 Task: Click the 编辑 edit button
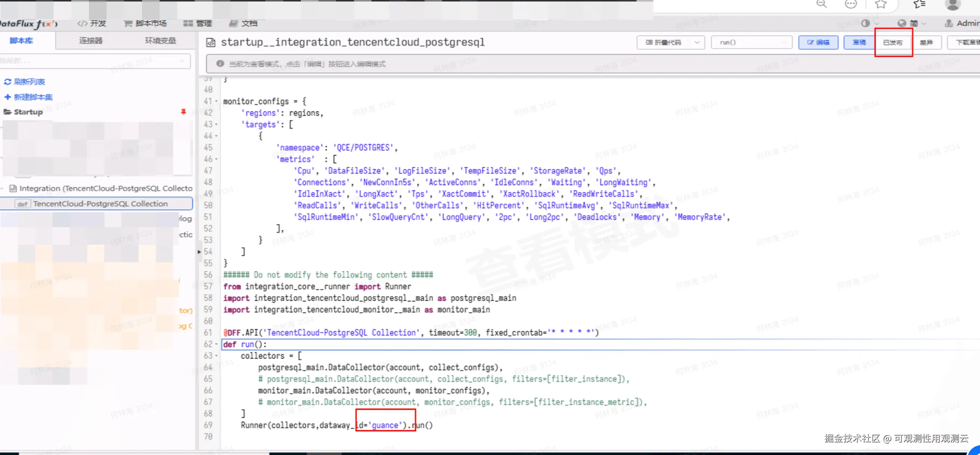click(818, 42)
